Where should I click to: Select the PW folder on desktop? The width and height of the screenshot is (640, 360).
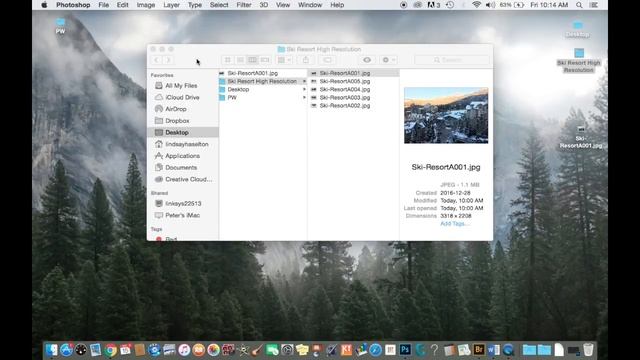tap(60, 26)
